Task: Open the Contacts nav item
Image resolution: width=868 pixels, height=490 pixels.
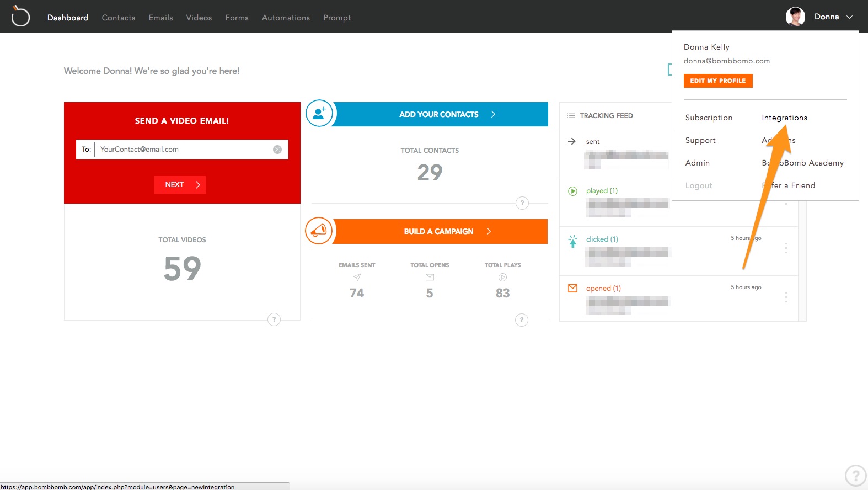Action: click(119, 18)
